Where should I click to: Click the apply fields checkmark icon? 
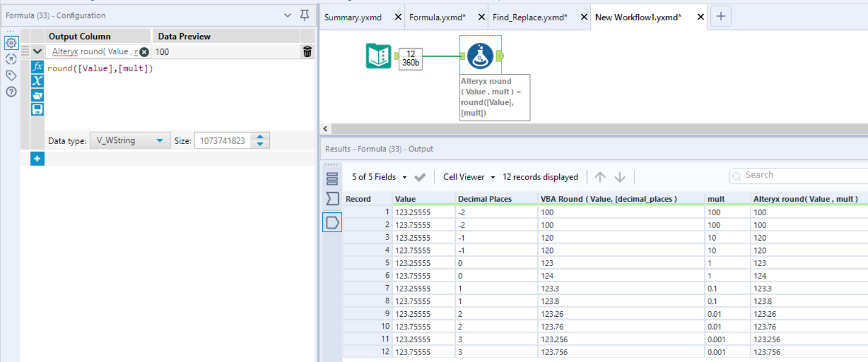pos(420,177)
